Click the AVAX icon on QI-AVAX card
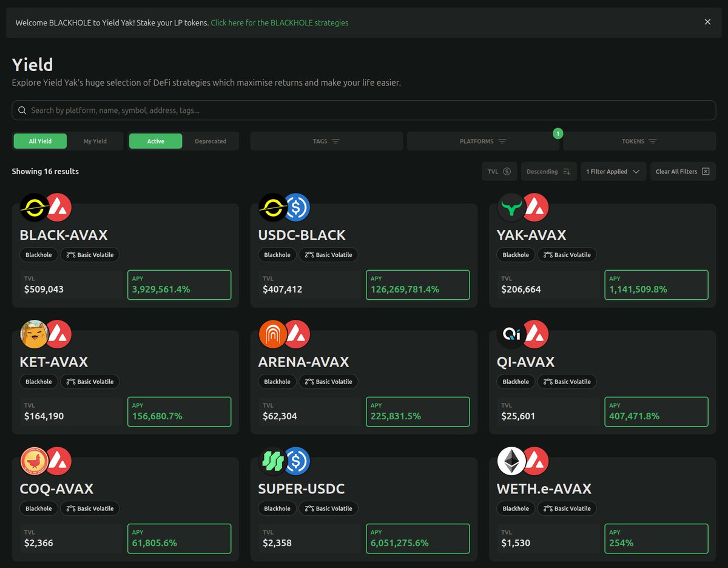This screenshot has width=728, height=568. point(536,334)
